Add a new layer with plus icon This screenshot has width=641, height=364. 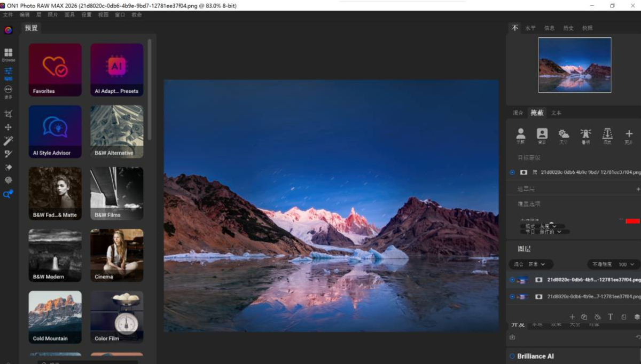[572, 317]
